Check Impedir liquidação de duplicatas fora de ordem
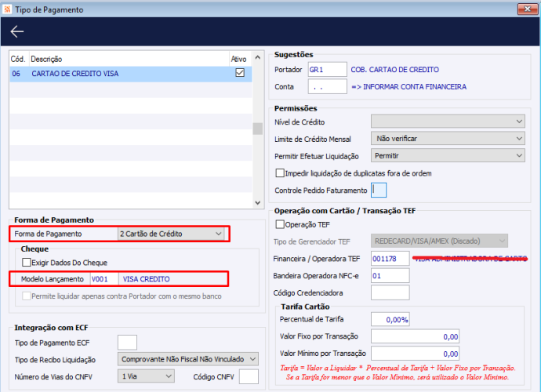541x392 pixels. coord(280,173)
